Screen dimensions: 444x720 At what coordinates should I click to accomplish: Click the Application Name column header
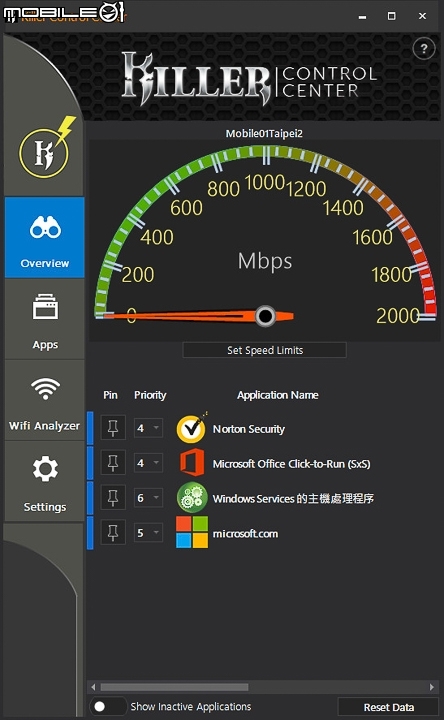pos(278,395)
